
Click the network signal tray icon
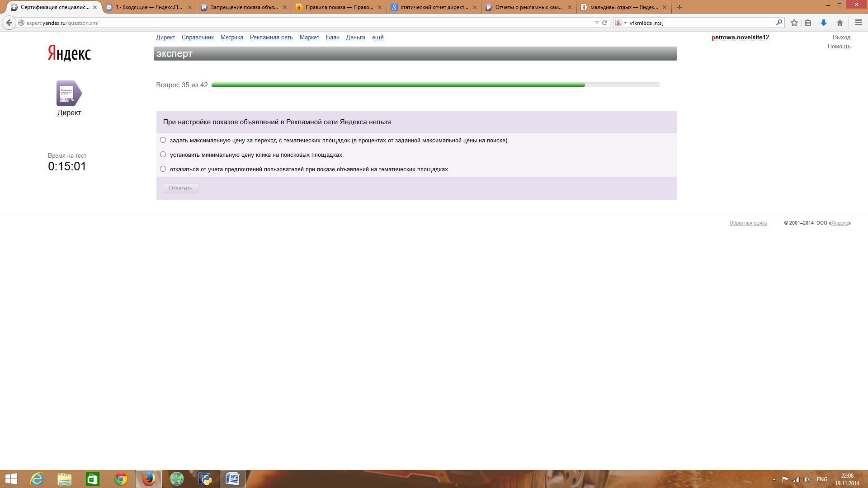[x=796, y=479]
